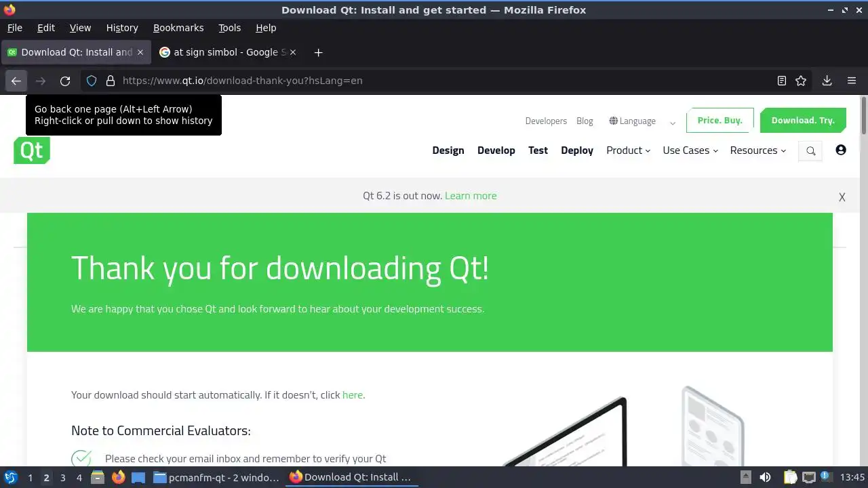Go to the Test nav link
Image resolution: width=868 pixels, height=488 pixels.
(538, 150)
